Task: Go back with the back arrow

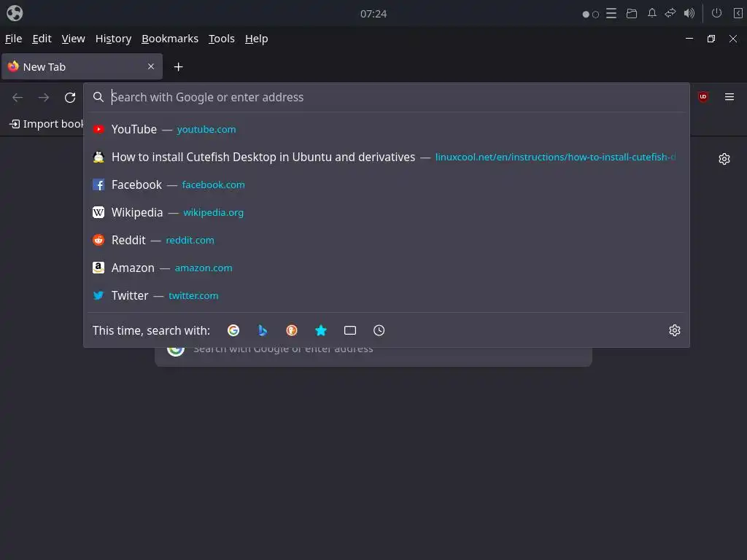Action: [18, 98]
